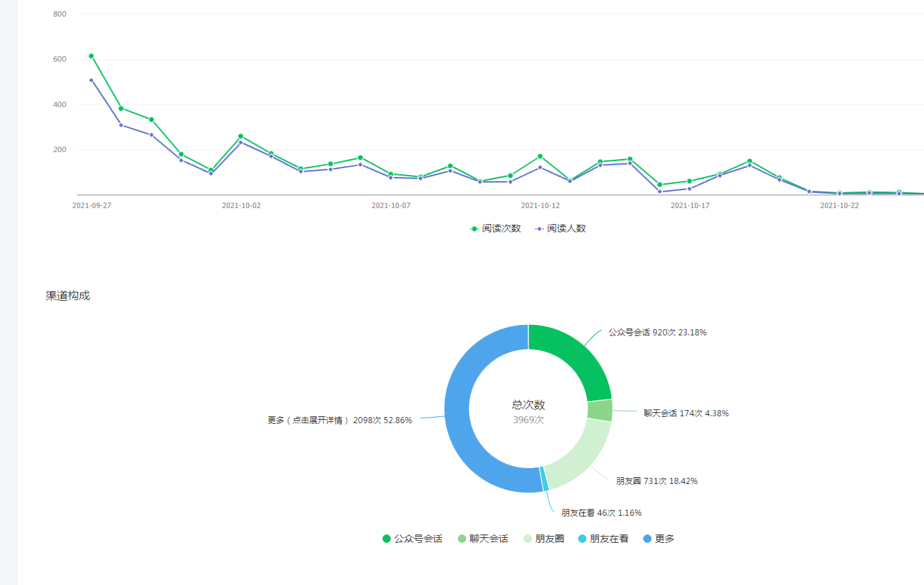This screenshot has width=924, height=585.
Task: Toggle the 阅读人数 line chart legend
Action: point(560,228)
